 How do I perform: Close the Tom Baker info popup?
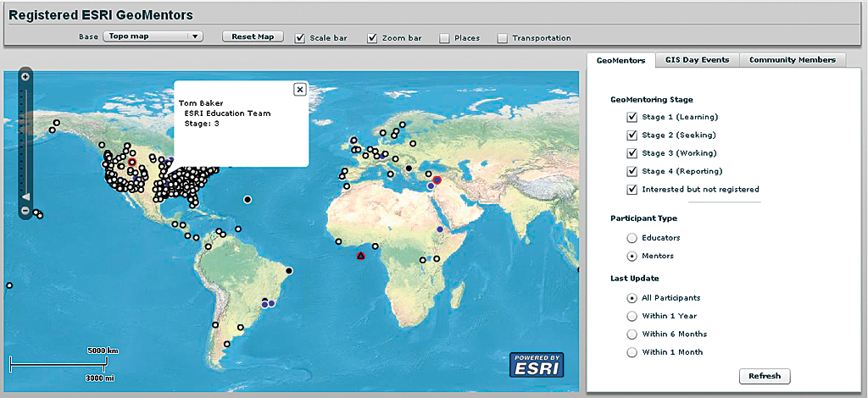click(x=299, y=89)
